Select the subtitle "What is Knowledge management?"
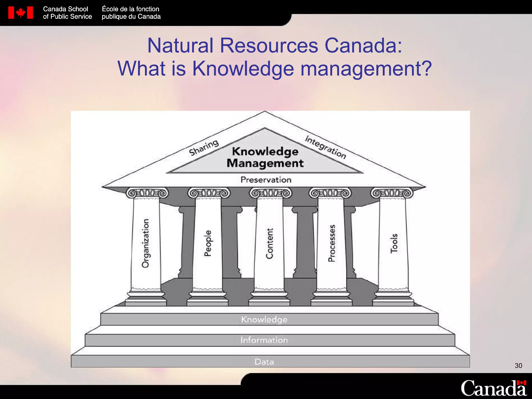 coord(275,68)
